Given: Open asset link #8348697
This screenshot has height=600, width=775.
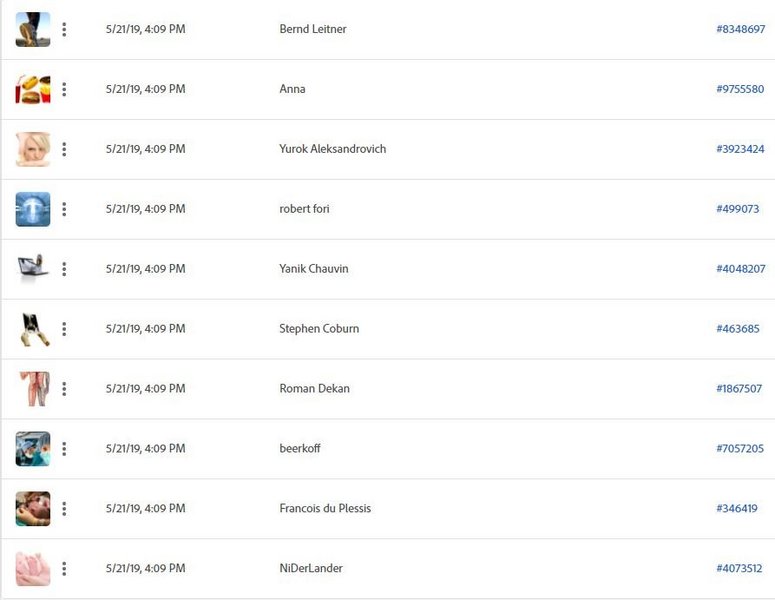Looking at the screenshot, I should (740, 29).
